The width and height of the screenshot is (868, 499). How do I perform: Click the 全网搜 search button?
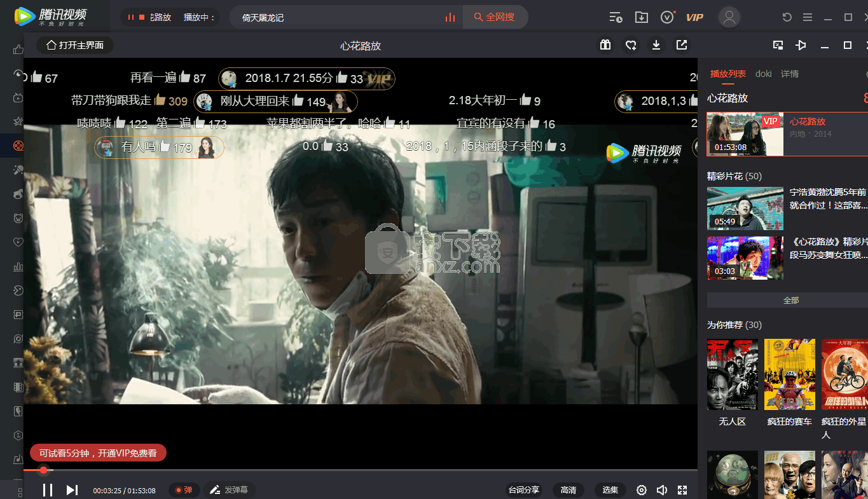[x=495, y=17]
